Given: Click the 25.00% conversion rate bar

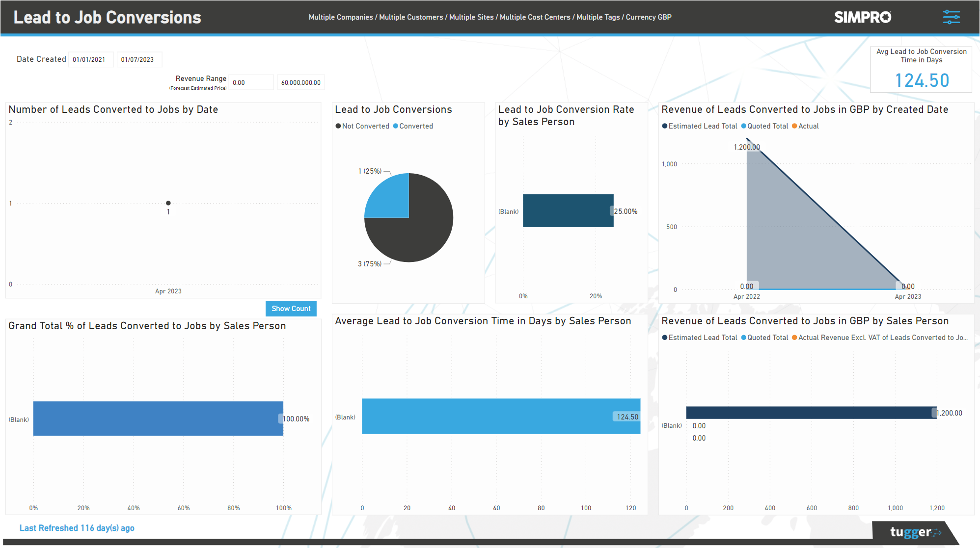Looking at the screenshot, I should [x=567, y=211].
